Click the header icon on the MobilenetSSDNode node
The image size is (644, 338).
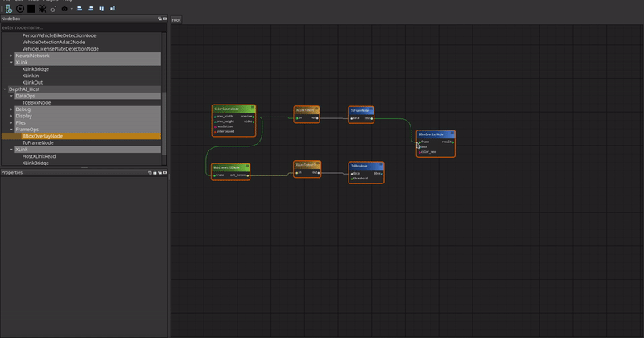coord(247,167)
